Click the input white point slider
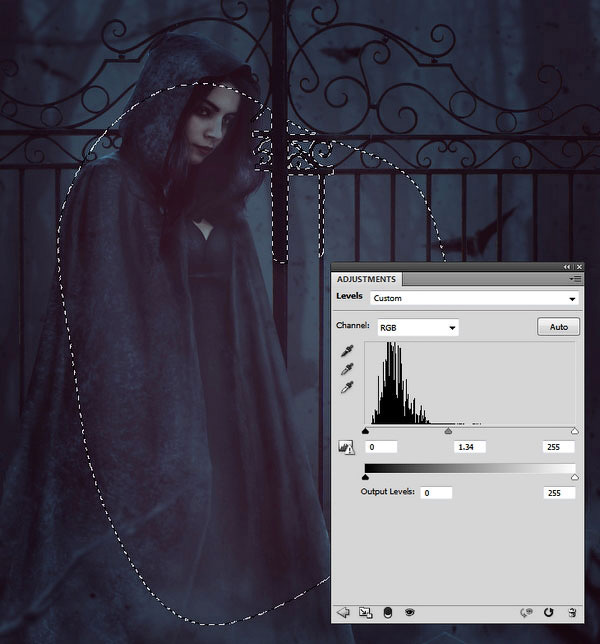Image resolution: width=600 pixels, height=644 pixels. (x=575, y=431)
